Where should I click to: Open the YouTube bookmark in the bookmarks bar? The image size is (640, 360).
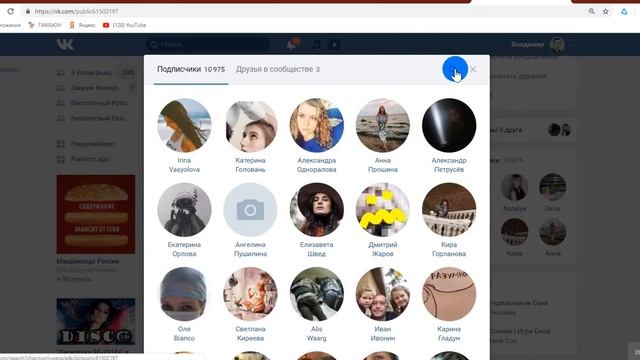[124, 25]
